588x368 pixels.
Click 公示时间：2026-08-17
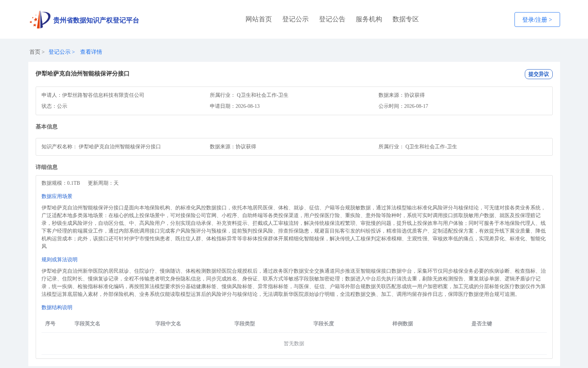coord(404,106)
